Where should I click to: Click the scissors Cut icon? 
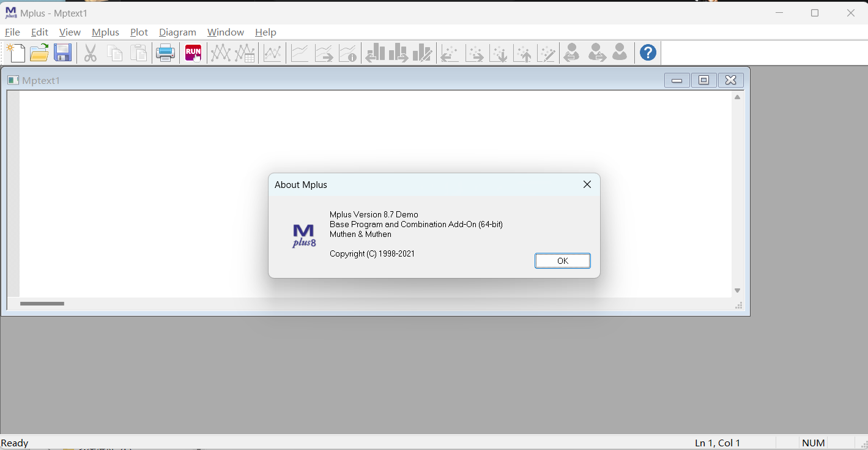tap(91, 53)
